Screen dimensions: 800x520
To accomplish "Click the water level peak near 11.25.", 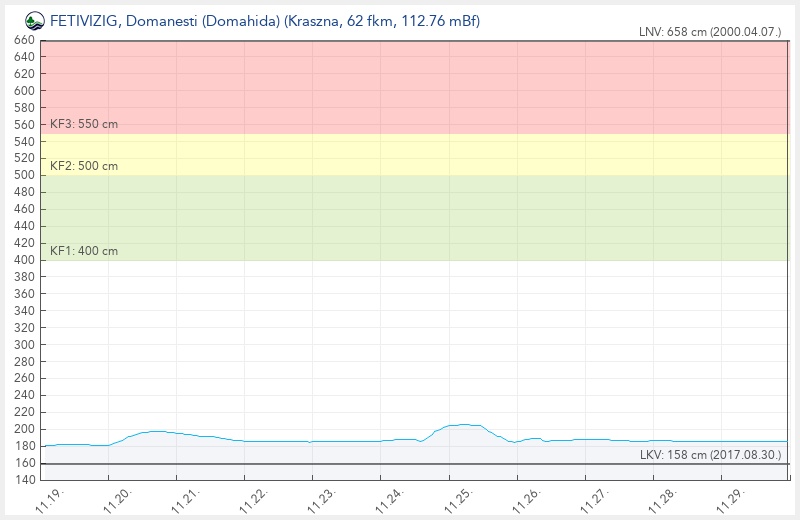I will pyautogui.click(x=461, y=424).
